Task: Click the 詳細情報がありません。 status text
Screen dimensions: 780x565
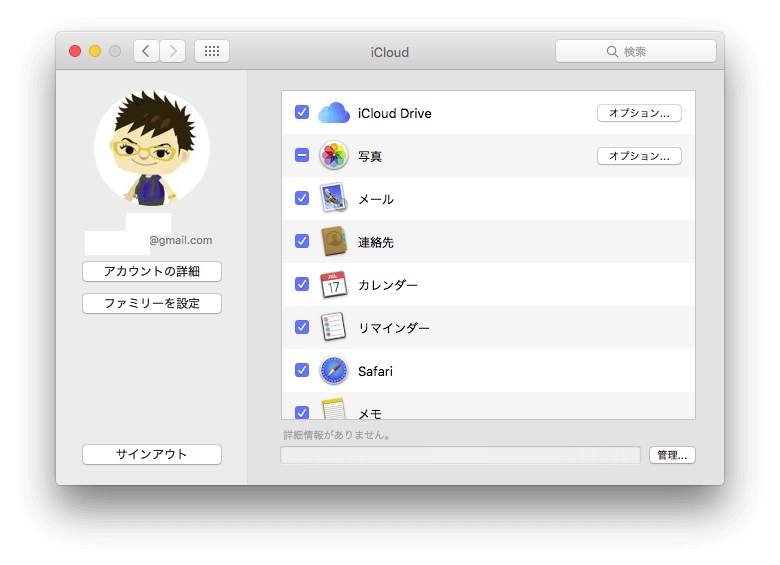Action: coord(337,435)
